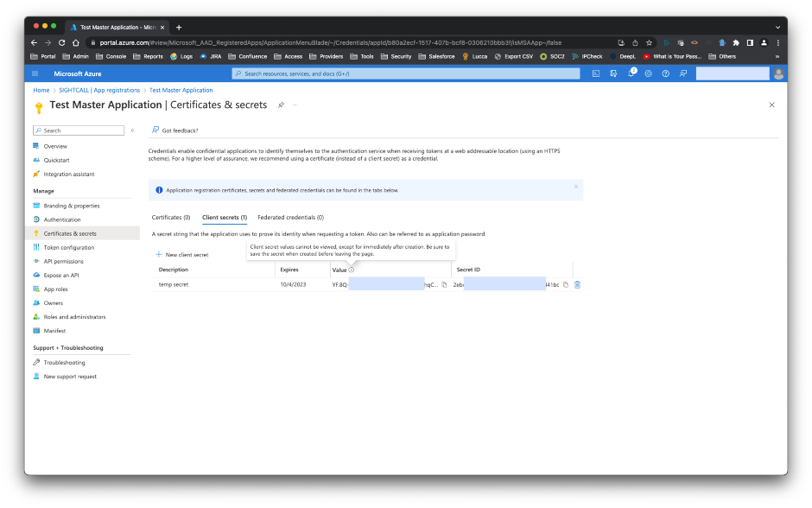Open Quickstart in the left menu
812x508 pixels.
tap(56, 160)
